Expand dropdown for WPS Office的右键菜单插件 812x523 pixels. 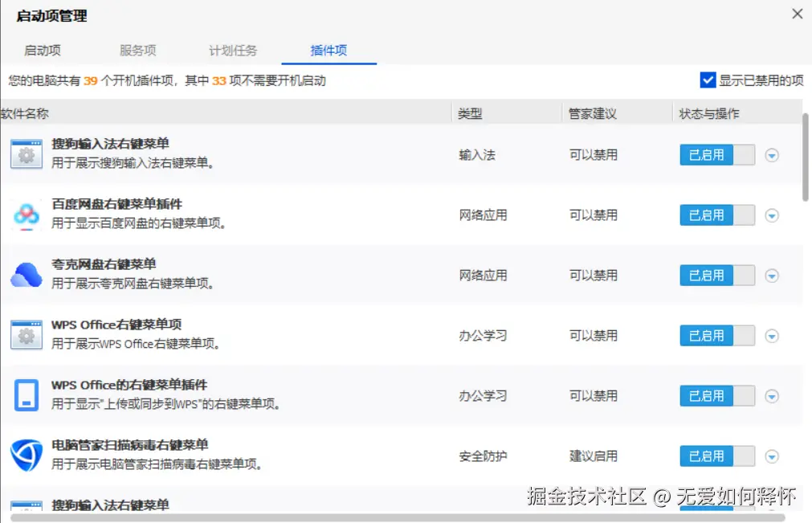(772, 396)
